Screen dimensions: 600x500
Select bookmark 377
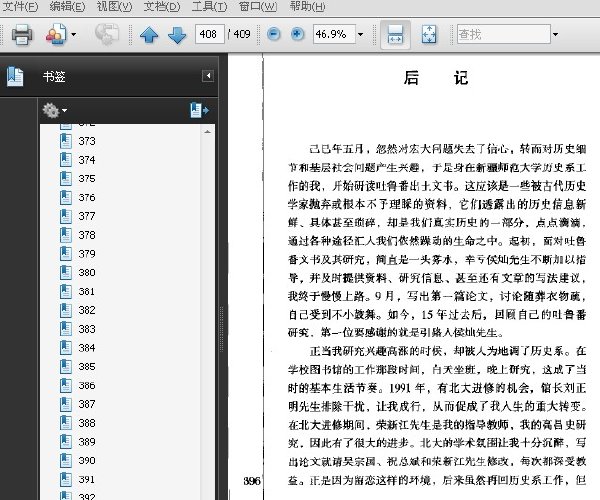click(x=87, y=216)
